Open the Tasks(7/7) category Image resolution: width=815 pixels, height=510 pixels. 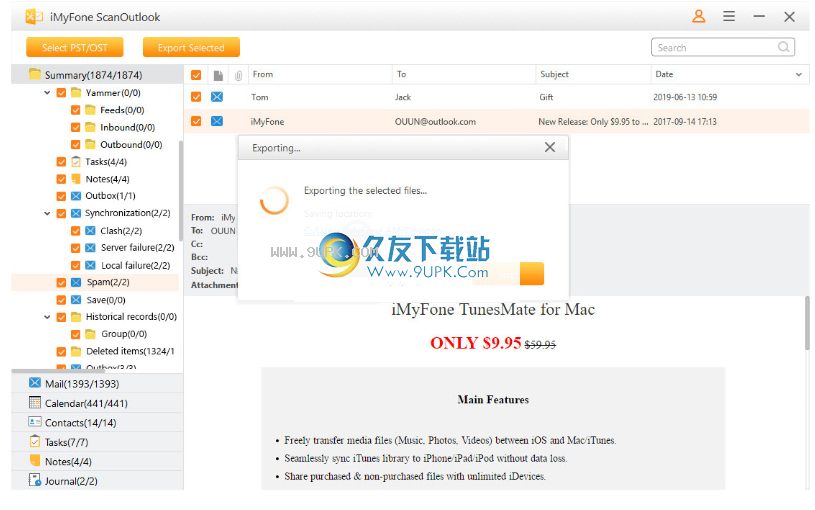tap(97, 442)
